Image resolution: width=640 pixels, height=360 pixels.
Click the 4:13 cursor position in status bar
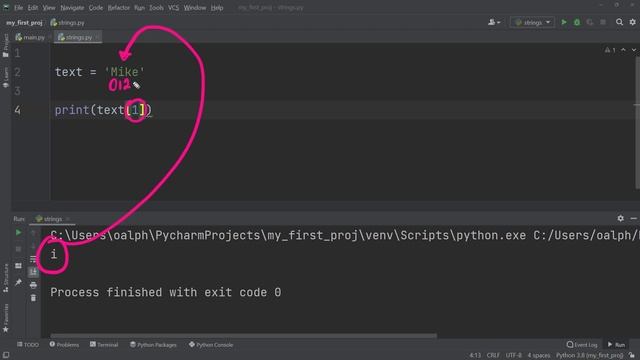pos(475,356)
